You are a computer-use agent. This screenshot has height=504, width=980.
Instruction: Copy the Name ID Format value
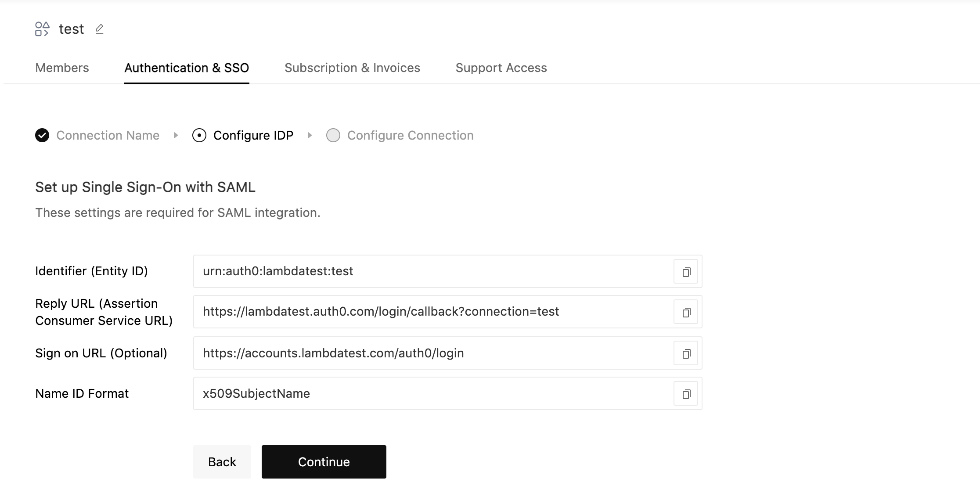tap(685, 393)
